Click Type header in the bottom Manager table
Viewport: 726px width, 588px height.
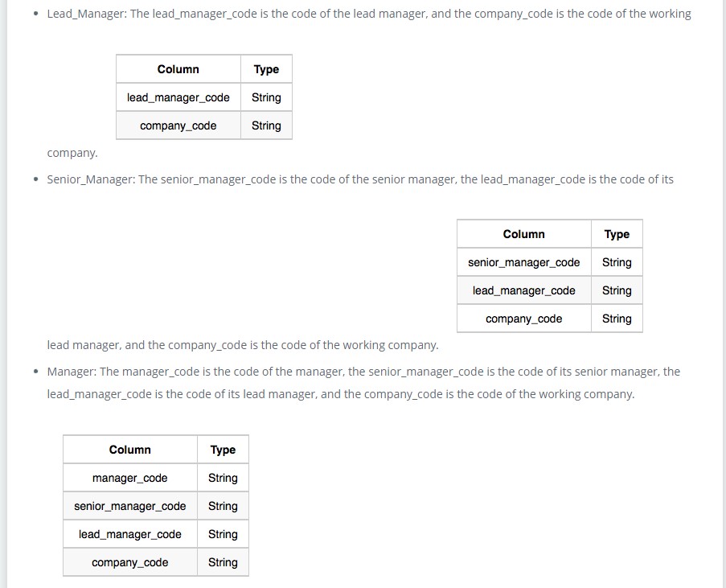point(223,450)
